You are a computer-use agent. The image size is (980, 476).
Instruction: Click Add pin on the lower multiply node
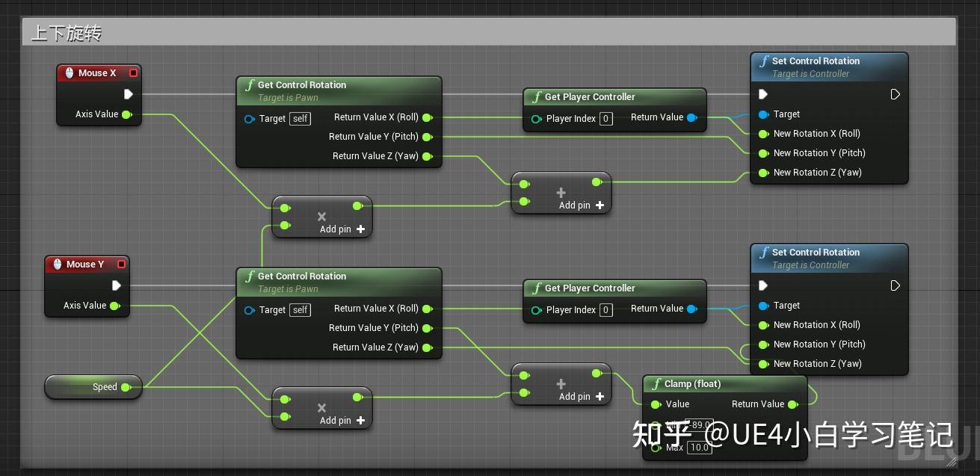pyautogui.click(x=335, y=420)
